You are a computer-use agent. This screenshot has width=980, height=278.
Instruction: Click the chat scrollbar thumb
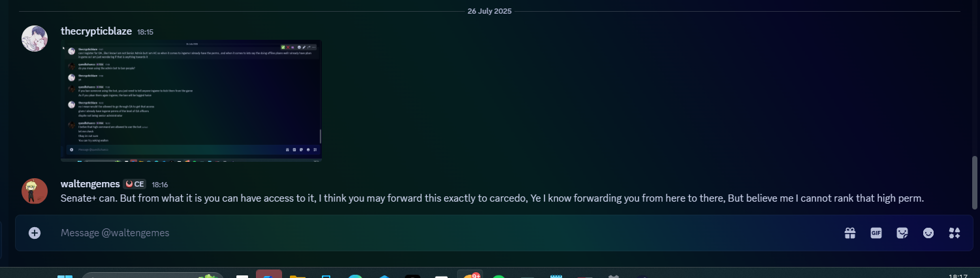click(x=975, y=183)
